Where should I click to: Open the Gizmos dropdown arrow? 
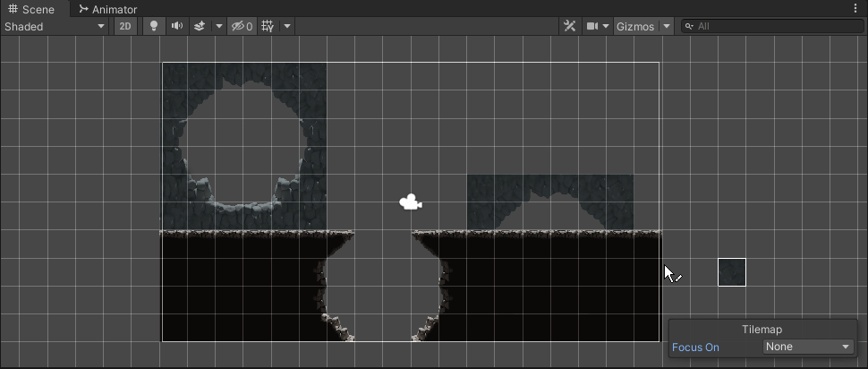click(667, 26)
